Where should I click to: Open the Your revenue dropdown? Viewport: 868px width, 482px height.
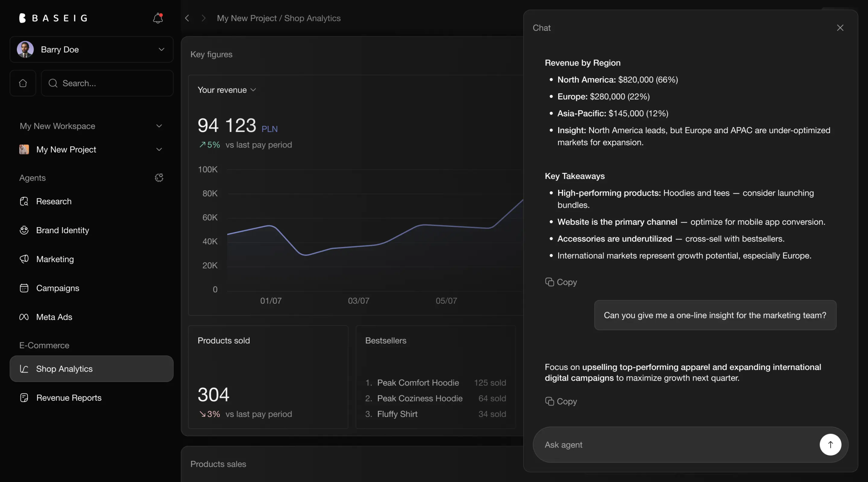click(x=226, y=90)
